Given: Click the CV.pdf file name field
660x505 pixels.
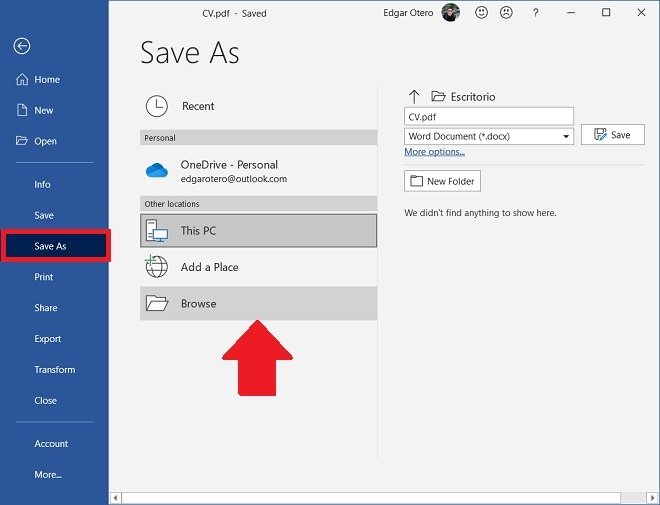Looking at the screenshot, I should tap(489, 117).
